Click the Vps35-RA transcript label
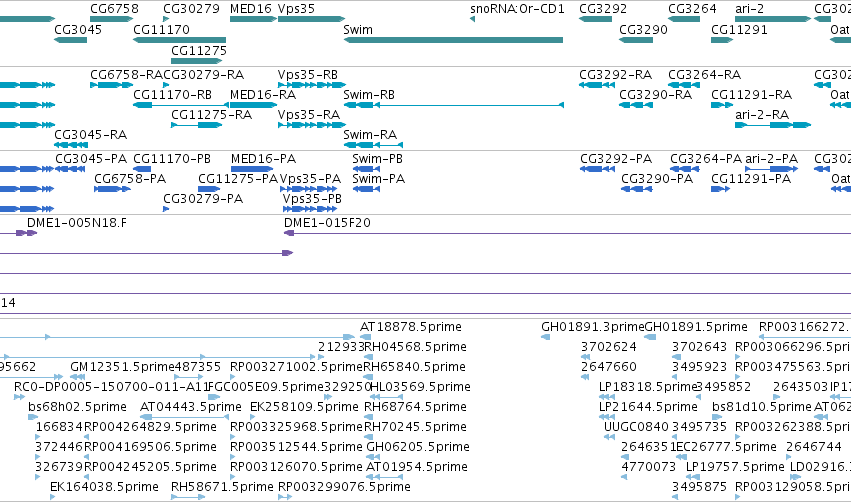This screenshot has height=502, width=851. (x=309, y=115)
